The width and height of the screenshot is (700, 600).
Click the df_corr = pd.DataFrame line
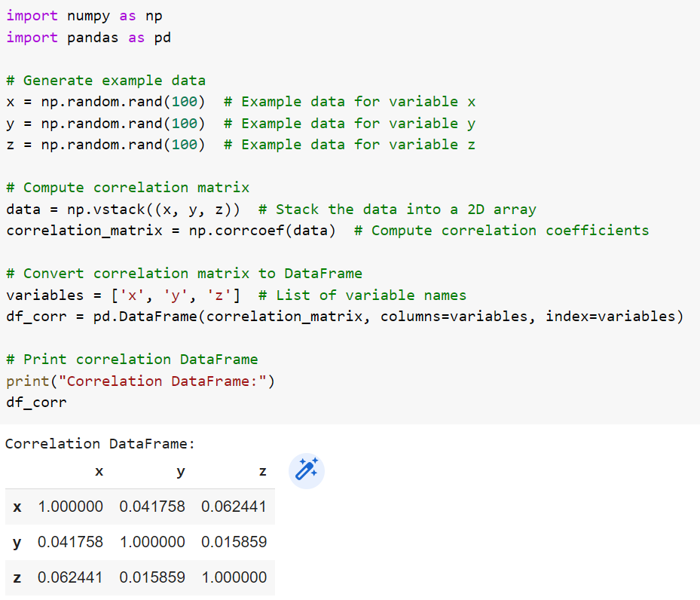(344, 317)
